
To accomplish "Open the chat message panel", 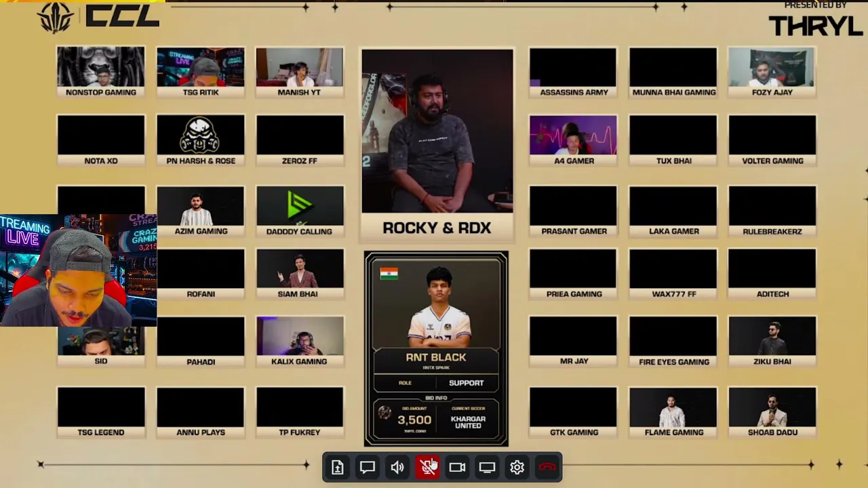I will coord(368,467).
